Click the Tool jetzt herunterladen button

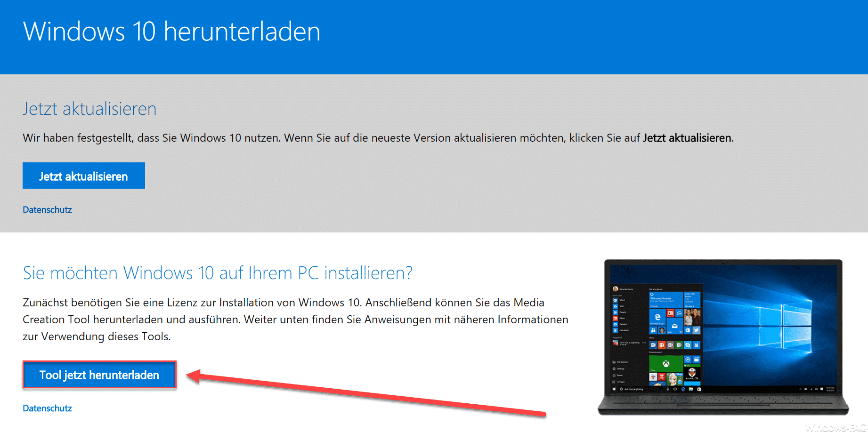tap(99, 375)
